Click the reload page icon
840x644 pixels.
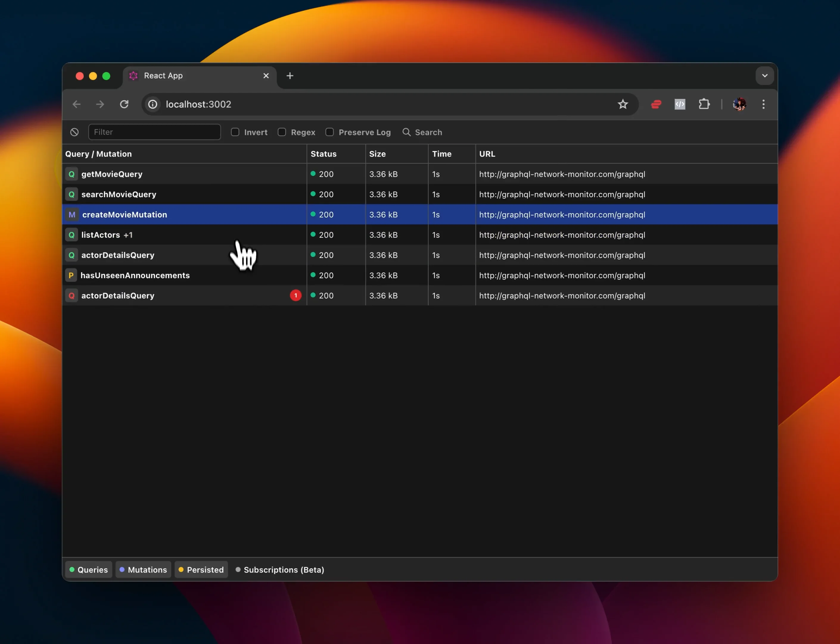point(124,104)
